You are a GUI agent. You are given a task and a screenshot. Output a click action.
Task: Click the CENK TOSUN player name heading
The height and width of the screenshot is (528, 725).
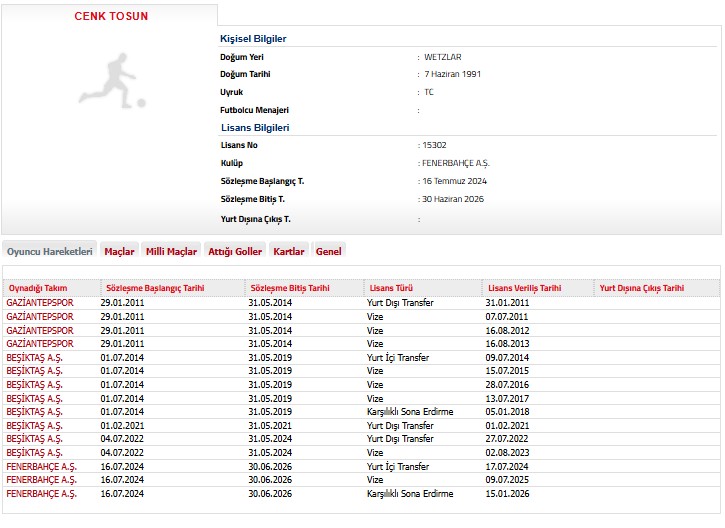110,17
